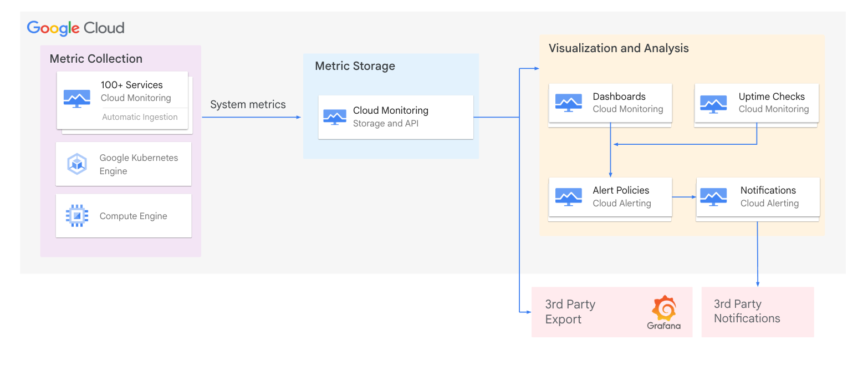Click the Google Cloud logo

(75, 28)
